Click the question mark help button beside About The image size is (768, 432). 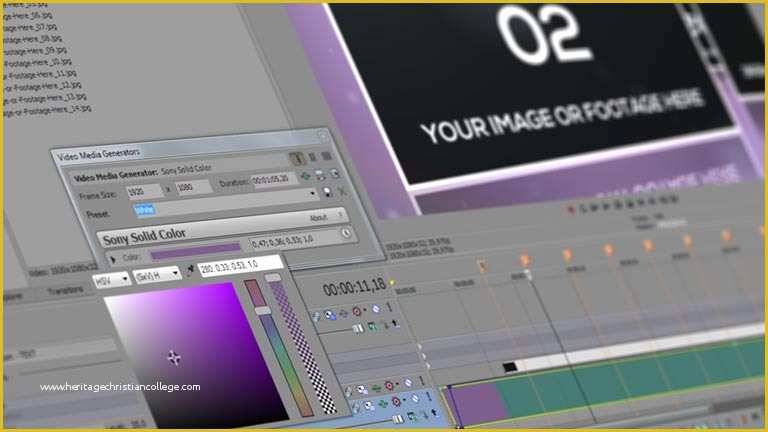[340, 215]
